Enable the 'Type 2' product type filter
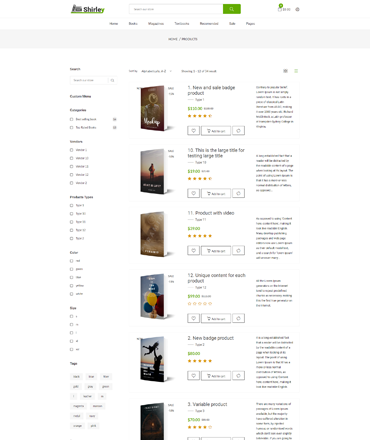 click(71, 238)
